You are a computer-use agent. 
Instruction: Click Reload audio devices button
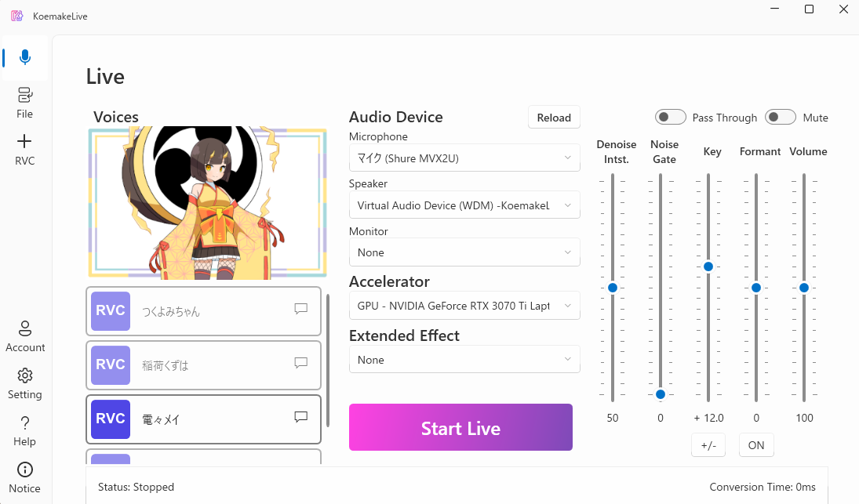click(554, 117)
